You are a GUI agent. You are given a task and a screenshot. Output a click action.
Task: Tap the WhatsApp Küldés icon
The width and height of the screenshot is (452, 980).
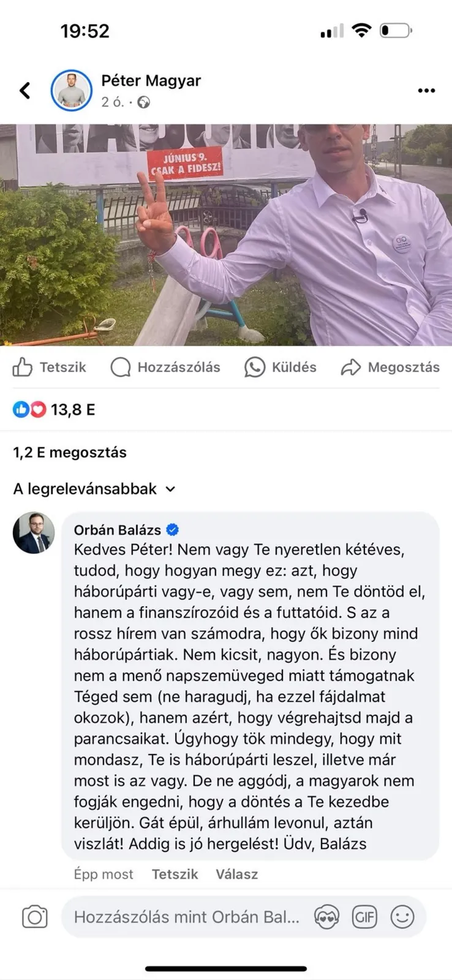[255, 367]
